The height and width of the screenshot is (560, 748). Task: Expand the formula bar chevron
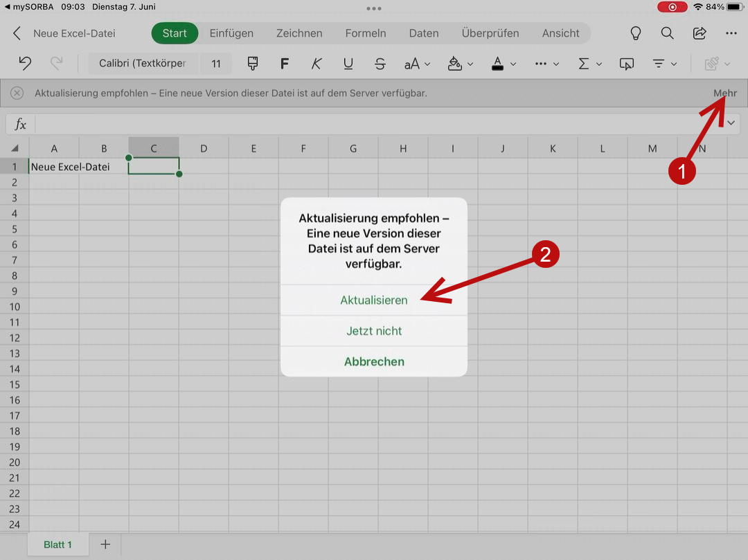[x=732, y=123]
